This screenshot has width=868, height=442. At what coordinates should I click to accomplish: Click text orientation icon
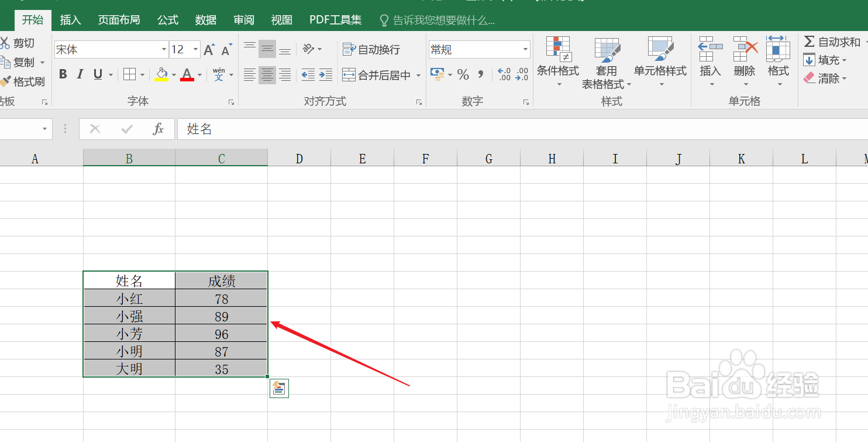point(309,49)
